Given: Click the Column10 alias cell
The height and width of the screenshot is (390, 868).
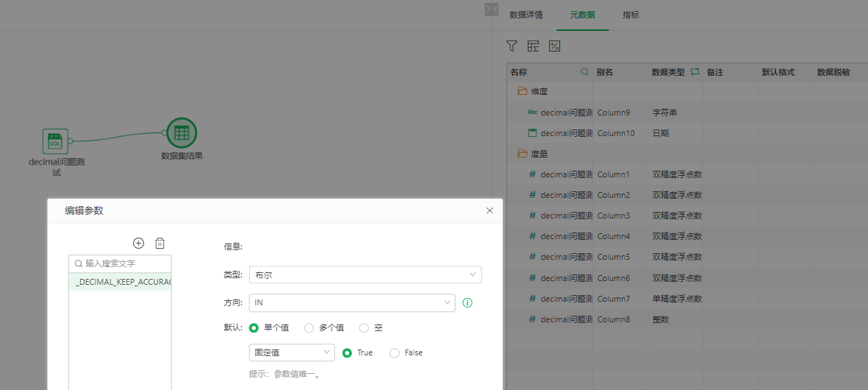Looking at the screenshot, I should coord(620,133).
